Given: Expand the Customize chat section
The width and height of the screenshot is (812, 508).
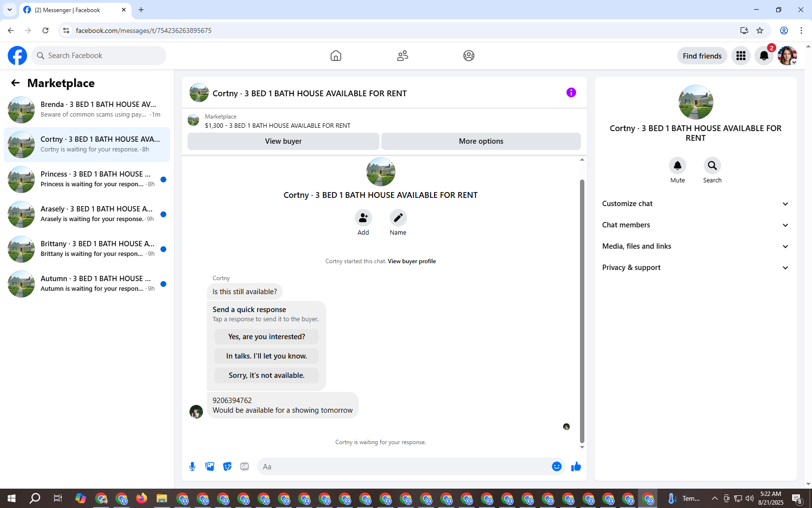Looking at the screenshot, I should coord(696,204).
